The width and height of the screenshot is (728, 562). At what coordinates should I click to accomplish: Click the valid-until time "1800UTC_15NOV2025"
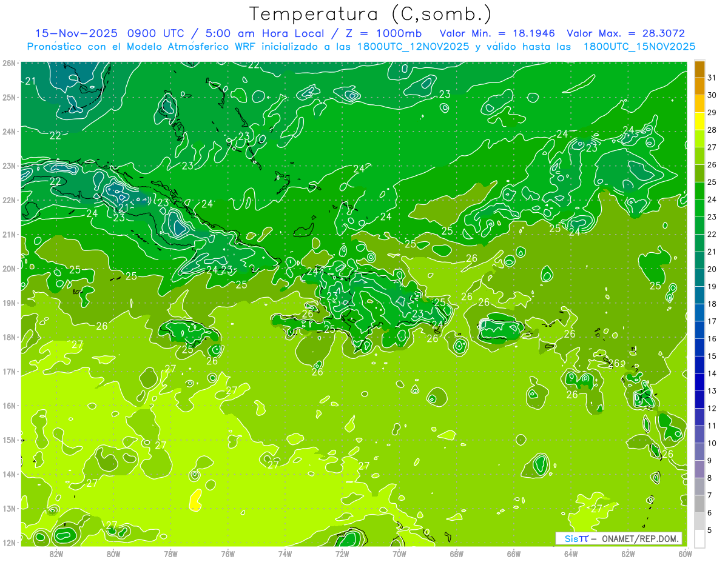[x=639, y=47]
